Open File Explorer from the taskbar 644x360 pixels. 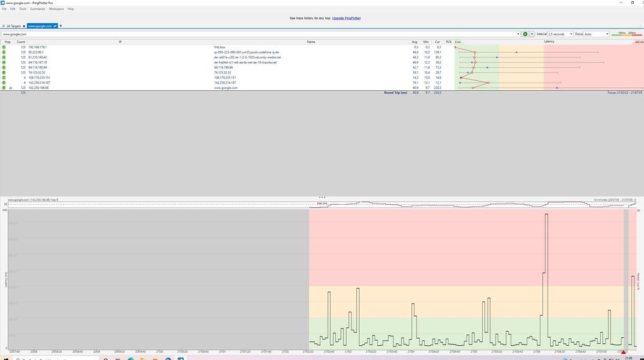coord(143,358)
